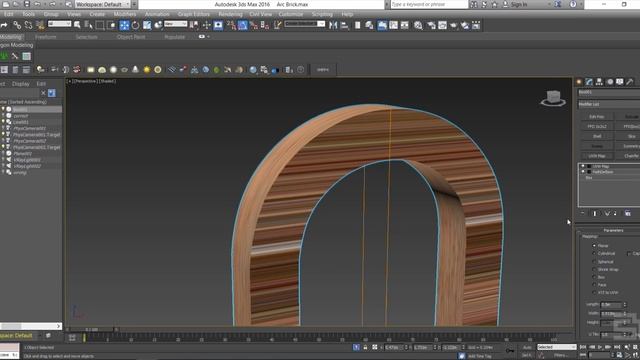This screenshot has width=640, height=360.
Task: Activate Select and Scale tool
Action: [x=147, y=25]
